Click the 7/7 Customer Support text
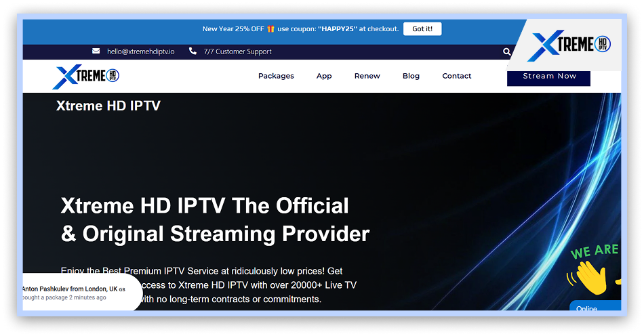This screenshot has width=644, height=336. click(237, 51)
